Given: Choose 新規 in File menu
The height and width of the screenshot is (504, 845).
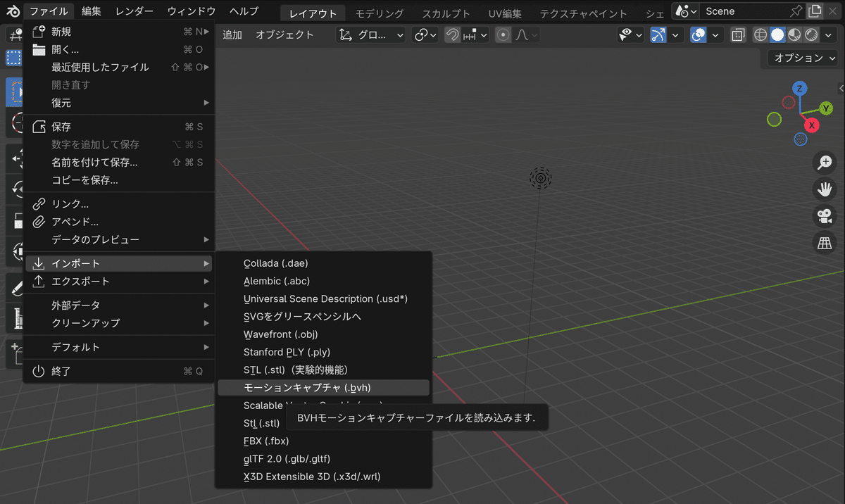Looking at the screenshot, I should 120,32.
